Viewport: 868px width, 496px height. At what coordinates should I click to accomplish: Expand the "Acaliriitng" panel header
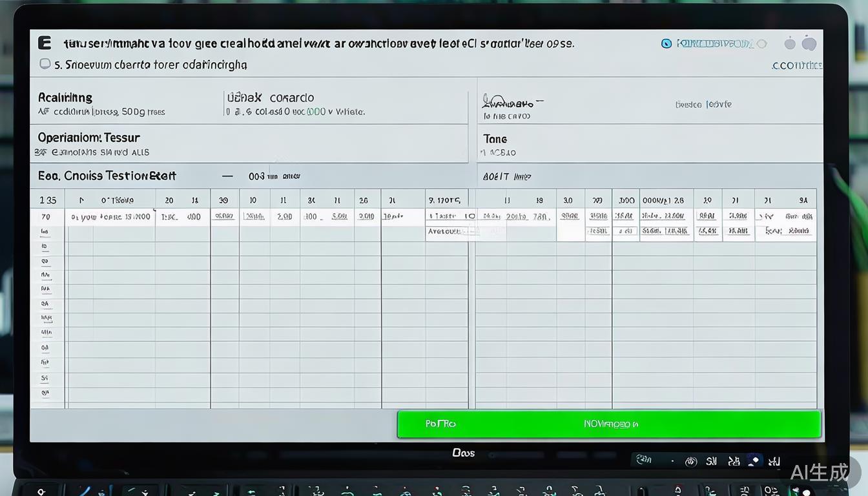65,98
